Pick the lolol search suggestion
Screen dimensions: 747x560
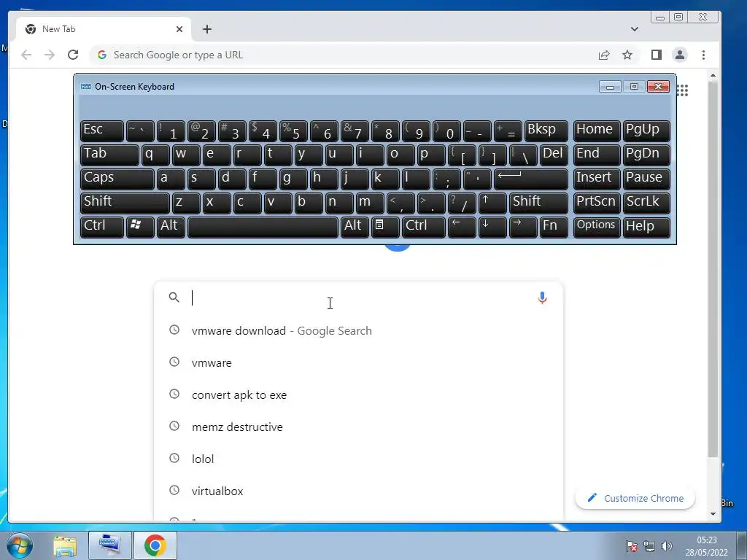click(358, 459)
